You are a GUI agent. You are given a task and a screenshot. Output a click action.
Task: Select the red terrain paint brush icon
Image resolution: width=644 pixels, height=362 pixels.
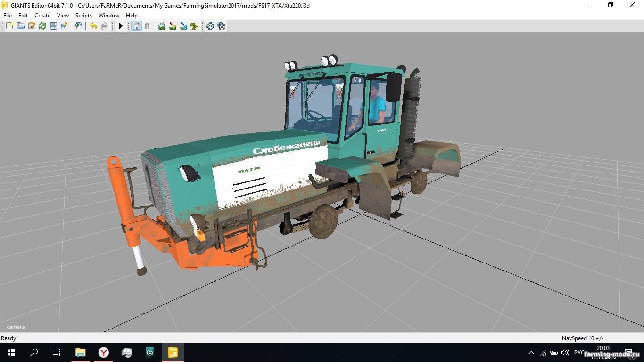[173, 26]
